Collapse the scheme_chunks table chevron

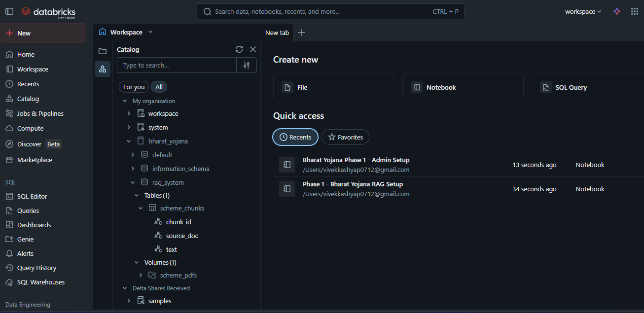click(141, 209)
